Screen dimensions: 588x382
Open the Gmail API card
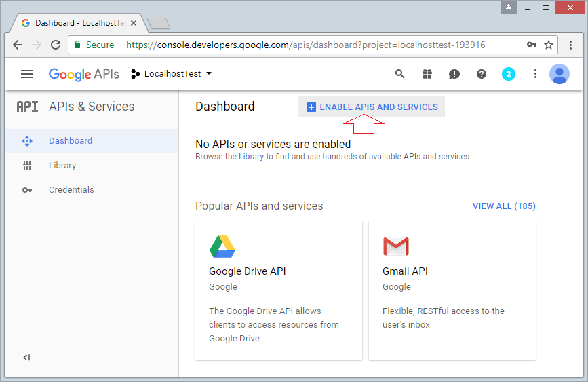tap(452, 290)
